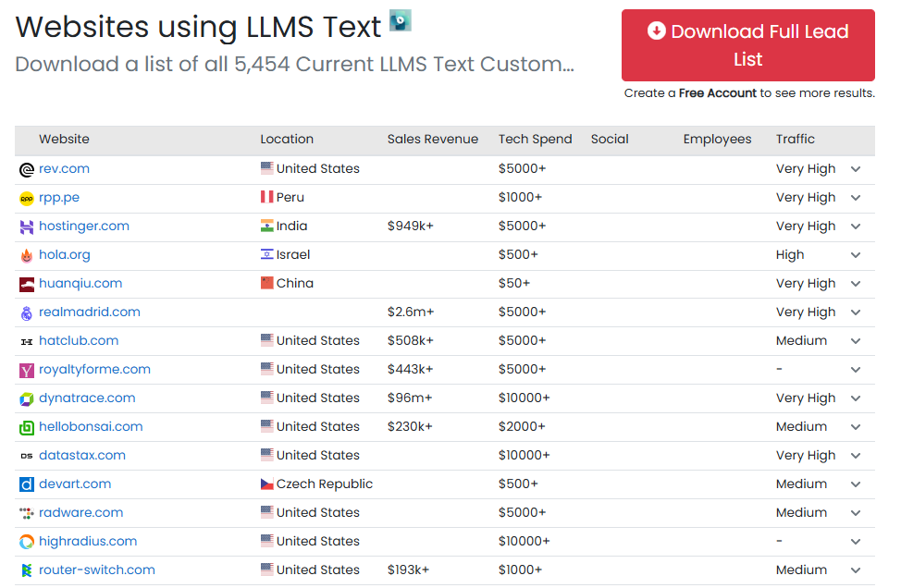The image size is (901, 588).
Task: Click the US flag in rev.com row
Action: pos(266,167)
